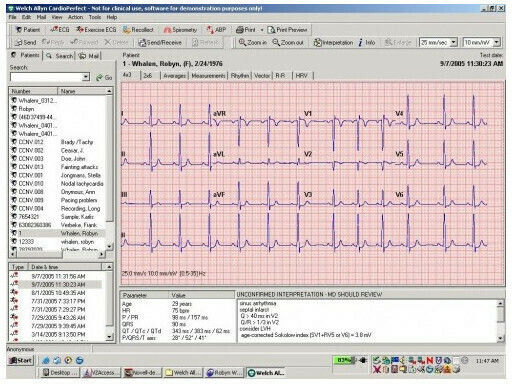Open the Info button
The image size is (512, 384).
(x=367, y=43)
